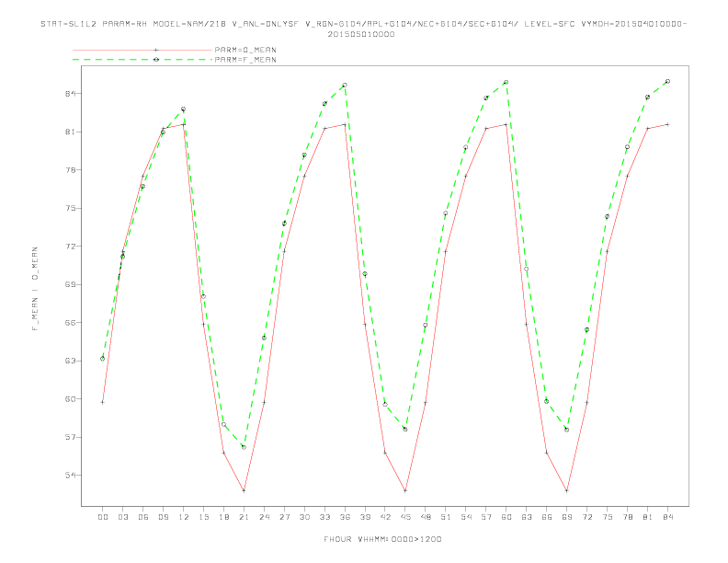Click the x-axis hour label 36

pyautogui.click(x=345, y=517)
